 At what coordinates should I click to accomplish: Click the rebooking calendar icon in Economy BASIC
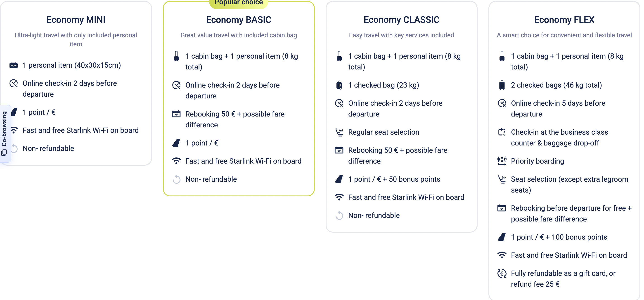(x=176, y=114)
